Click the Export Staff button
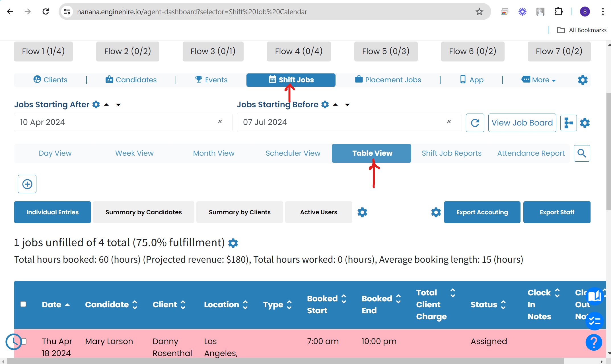 557,212
